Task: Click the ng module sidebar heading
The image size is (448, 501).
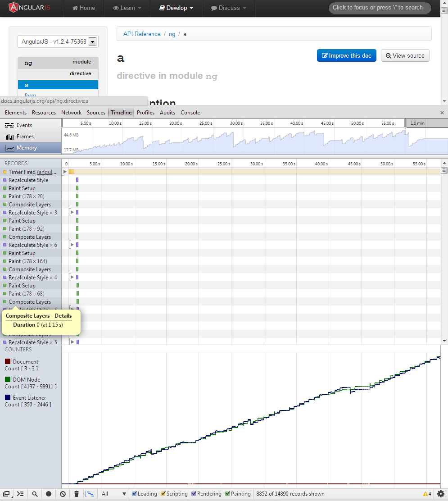Action: click(x=58, y=63)
